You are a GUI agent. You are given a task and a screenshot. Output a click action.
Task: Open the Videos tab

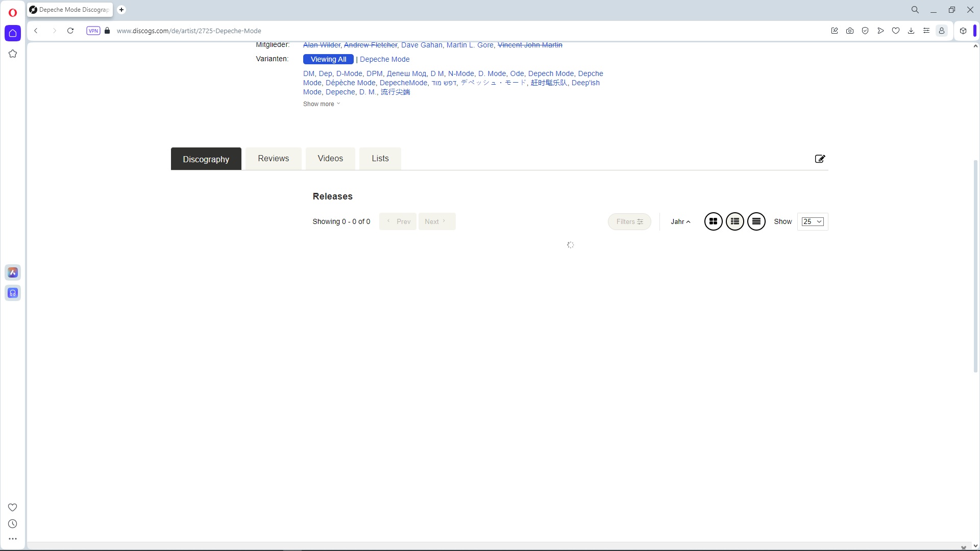click(330, 159)
